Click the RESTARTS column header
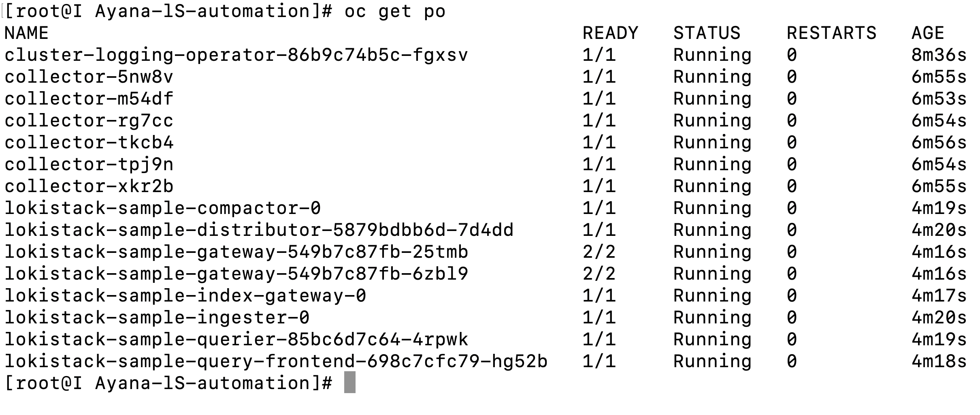This screenshot has height=415, width=980. (831, 33)
